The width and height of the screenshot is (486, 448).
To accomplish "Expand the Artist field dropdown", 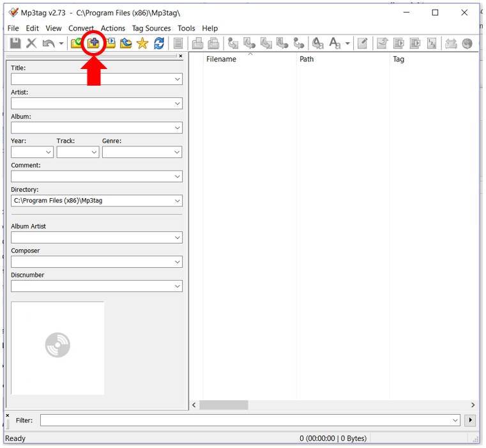I will [x=178, y=104].
